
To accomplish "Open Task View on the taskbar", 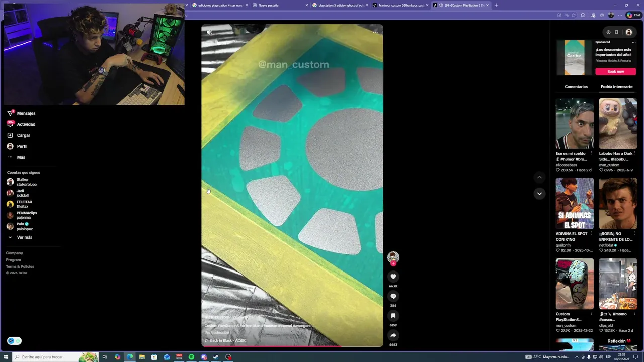I will [x=105, y=357].
